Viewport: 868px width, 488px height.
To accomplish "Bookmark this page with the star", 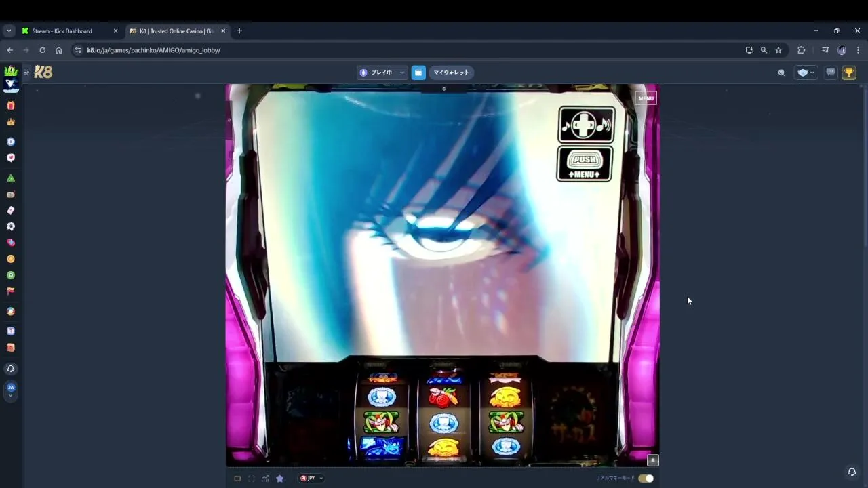I will tap(778, 50).
